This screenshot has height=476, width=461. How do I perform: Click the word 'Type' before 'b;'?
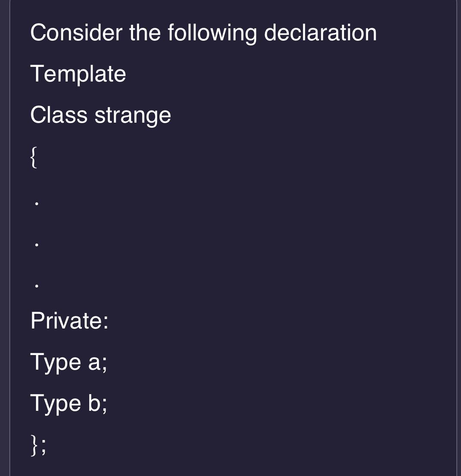pyautogui.click(x=56, y=404)
